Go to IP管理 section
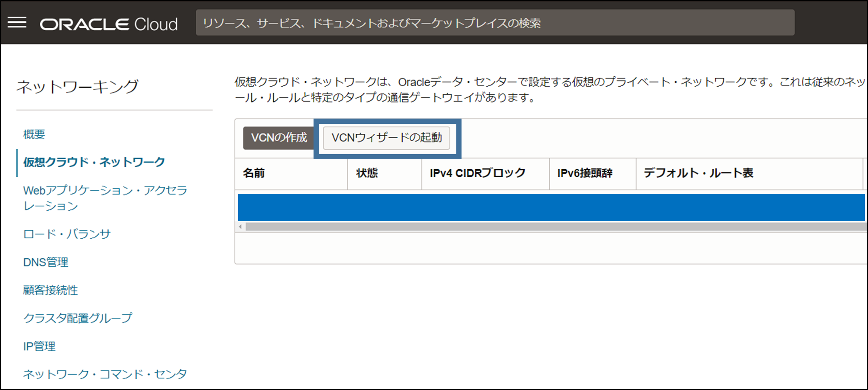Image resolution: width=868 pixels, height=390 pixels. (39, 346)
